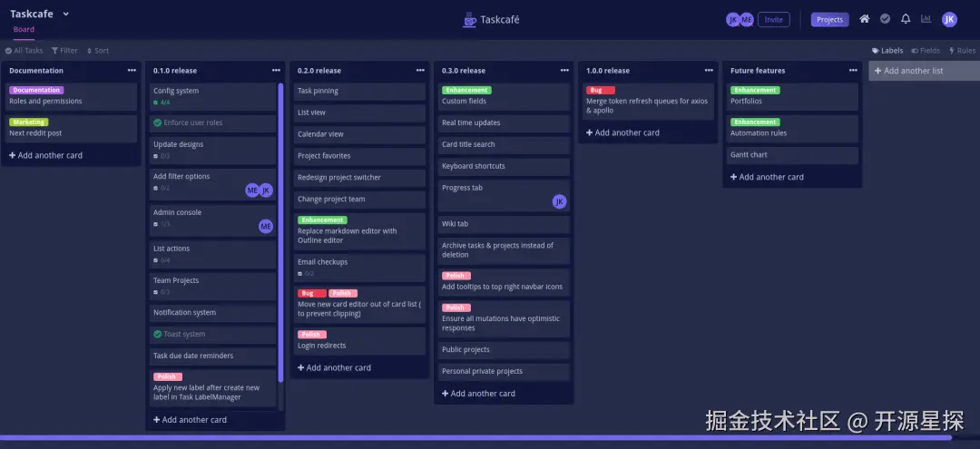Add another card to Documentation list
The width and height of the screenshot is (980, 449).
tap(45, 155)
